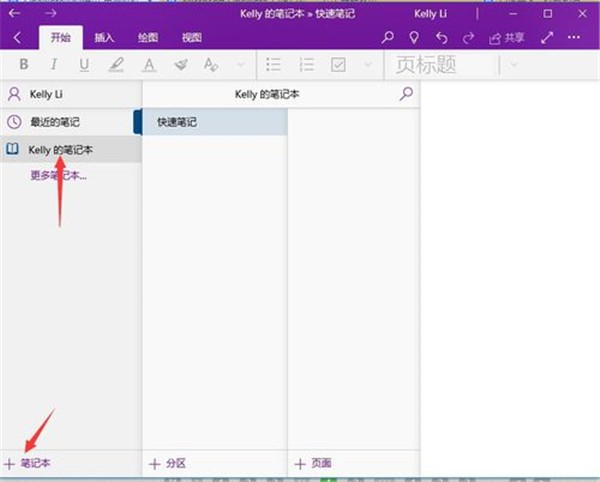Select the 快速笔记 section
The image size is (600, 482).
click(x=215, y=122)
